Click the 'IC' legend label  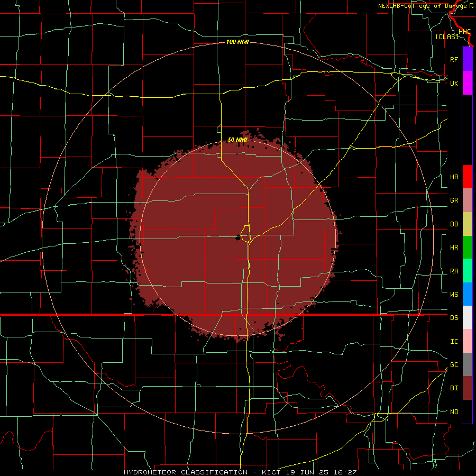point(454,342)
